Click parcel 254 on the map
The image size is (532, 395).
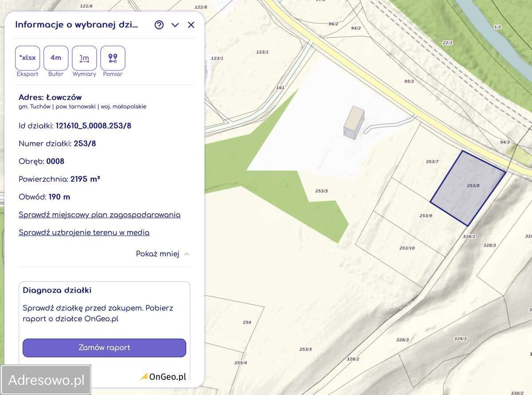[x=247, y=322]
